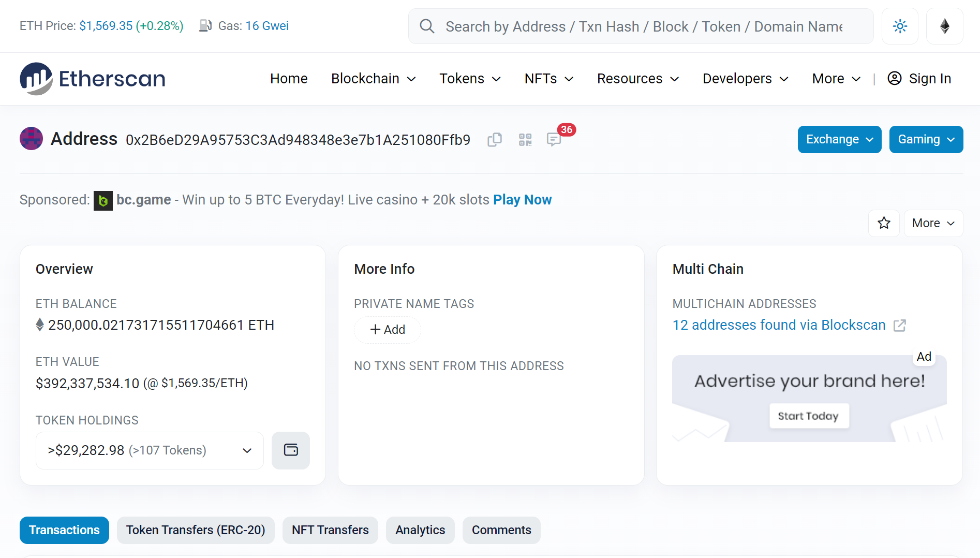980x558 pixels.
Task: Toggle the light/dark theme sun icon
Action: 900,26
